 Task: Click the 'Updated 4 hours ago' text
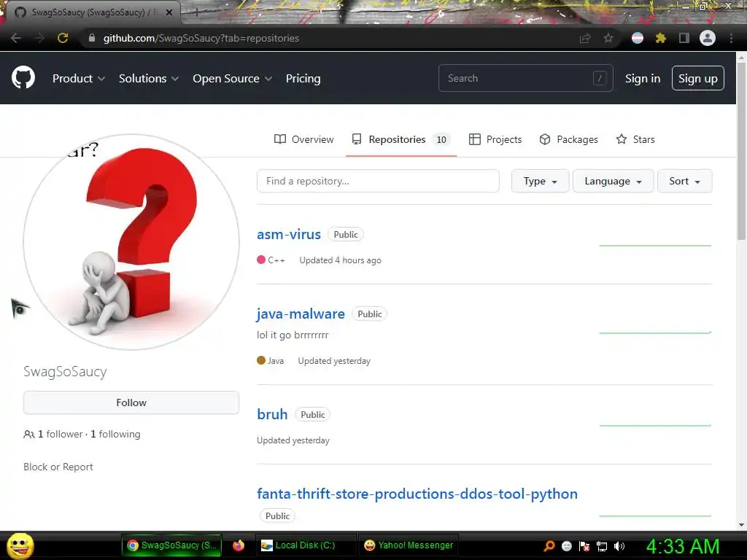click(340, 260)
